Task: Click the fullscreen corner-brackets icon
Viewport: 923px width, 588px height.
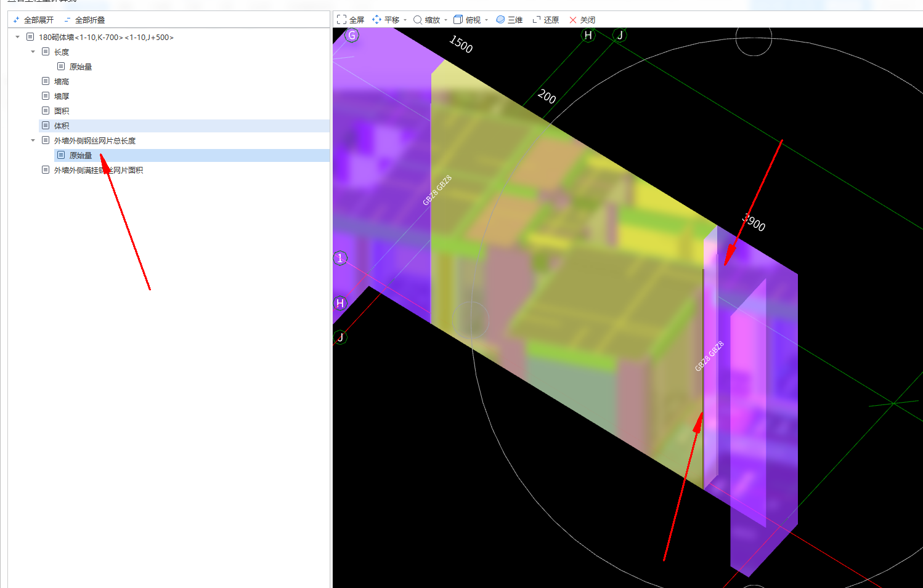Action: pyautogui.click(x=341, y=20)
